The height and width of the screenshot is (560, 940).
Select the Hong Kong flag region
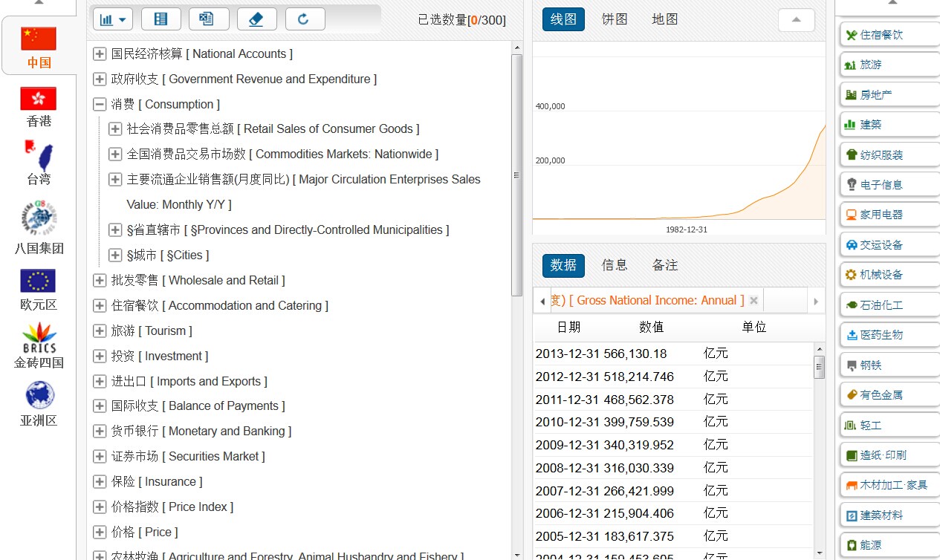click(x=39, y=106)
